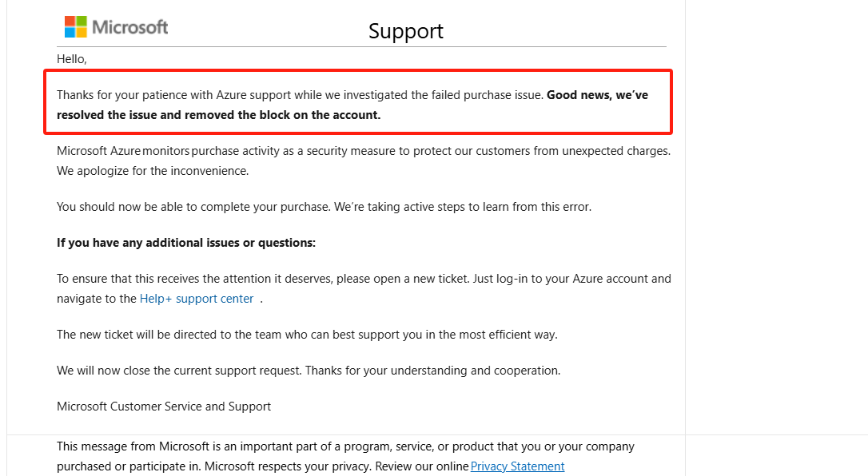Click the Microsoft wordmark in the header
868x476 pixels.
[130, 27]
